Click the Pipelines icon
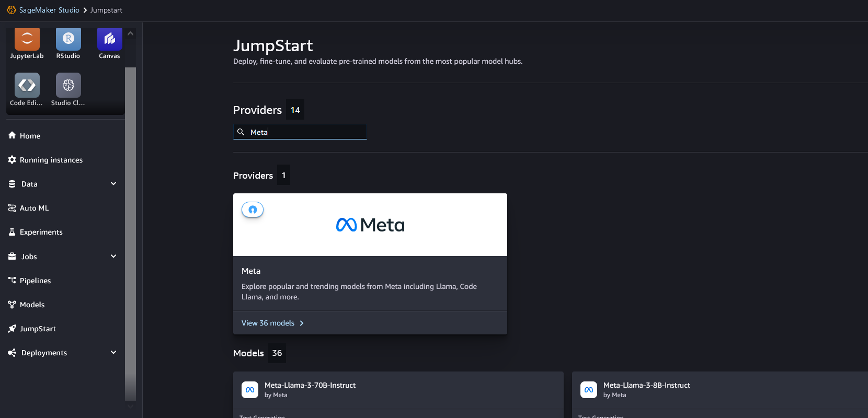868x418 pixels. coord(12,280)
